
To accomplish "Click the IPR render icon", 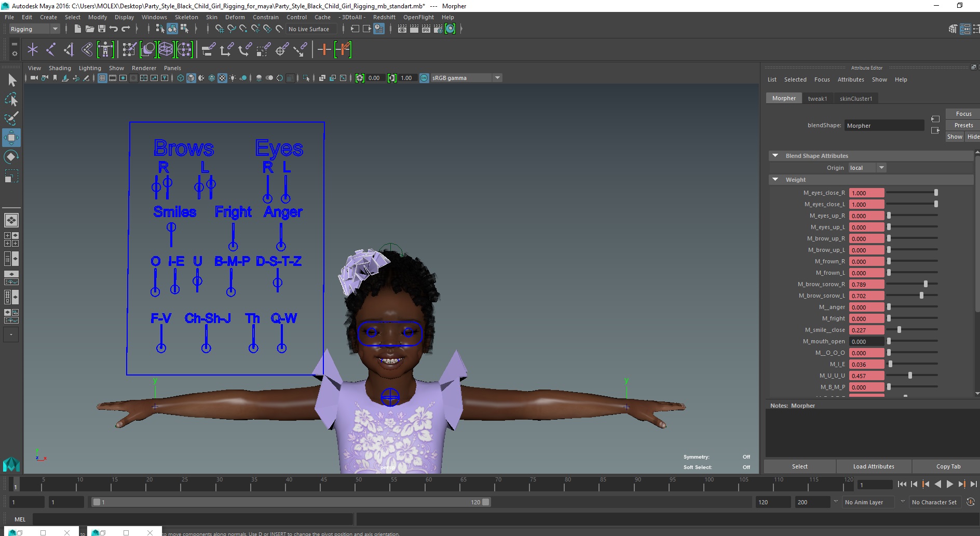I will tap(426, 29).
